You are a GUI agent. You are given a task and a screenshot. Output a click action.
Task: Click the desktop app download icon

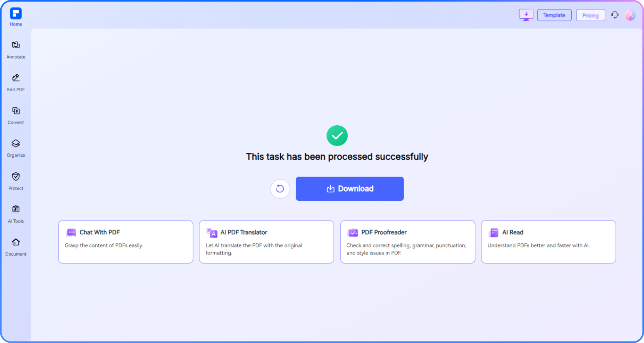tap(526, 15)
